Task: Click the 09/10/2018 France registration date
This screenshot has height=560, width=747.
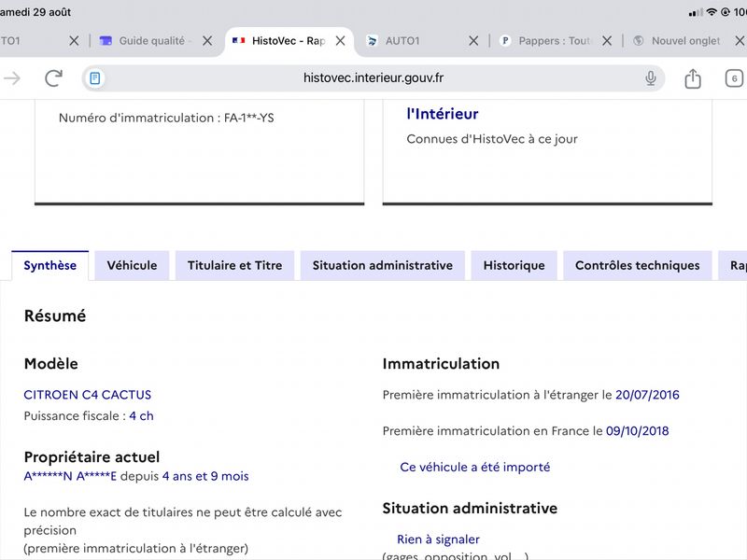Action: [x=638, y=431]
